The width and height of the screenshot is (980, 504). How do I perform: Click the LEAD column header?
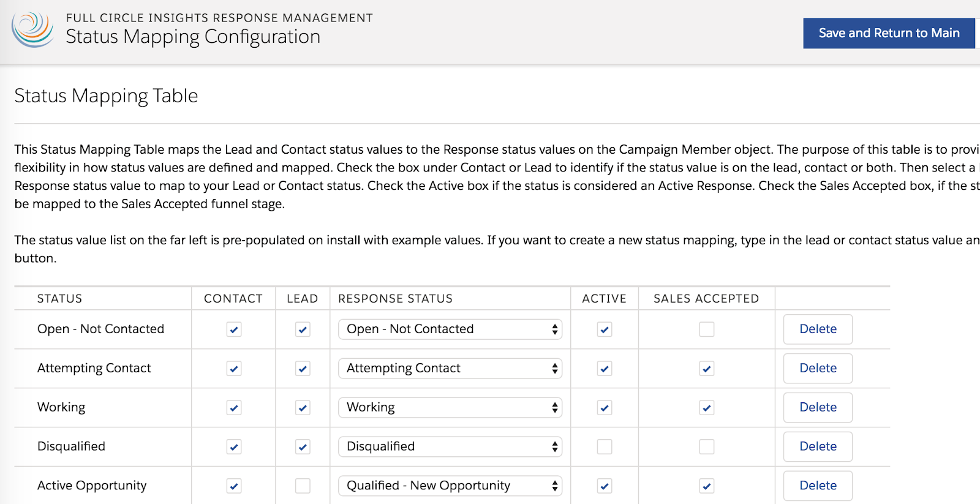click(x=303, y=299)
